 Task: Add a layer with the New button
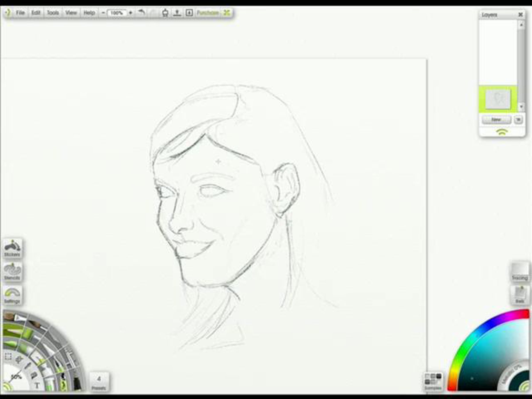pos(496,119)
